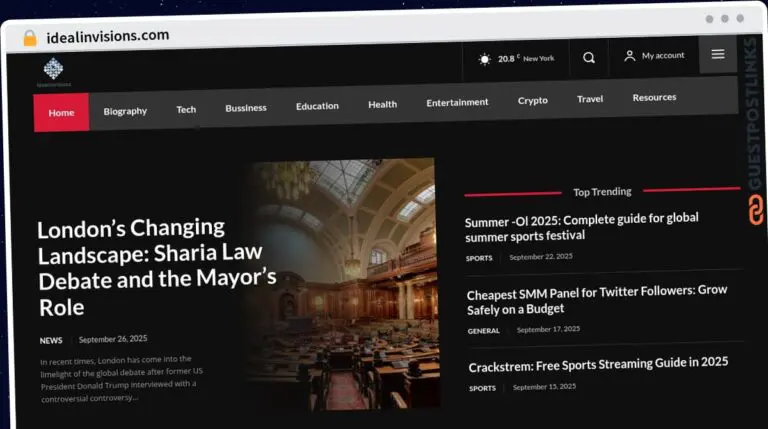
Task: Click SPORTS tag under Summer -OI article
Action: click(x=479, y=258)
